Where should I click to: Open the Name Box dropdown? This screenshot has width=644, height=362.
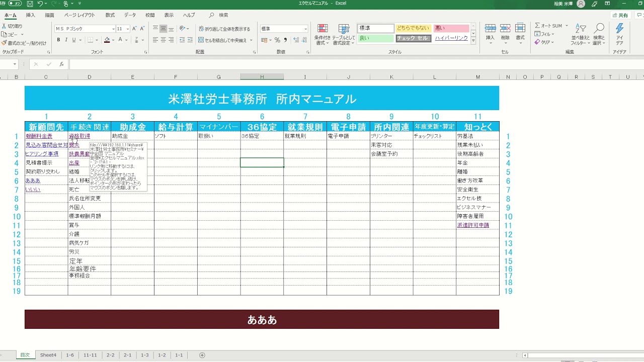[15, 64]
